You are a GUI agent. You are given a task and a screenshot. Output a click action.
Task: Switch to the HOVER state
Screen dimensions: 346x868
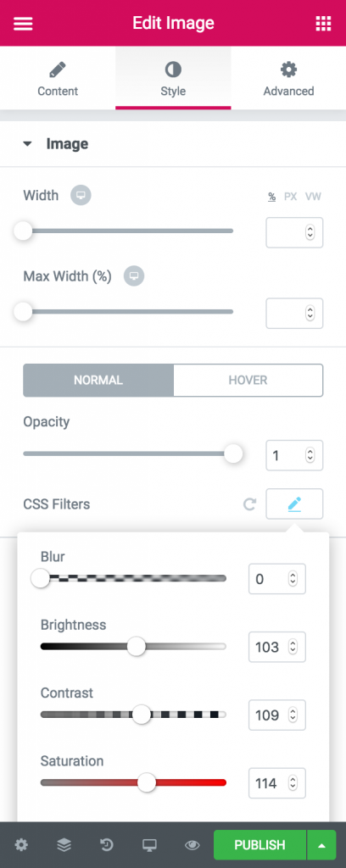click(248, 381)
